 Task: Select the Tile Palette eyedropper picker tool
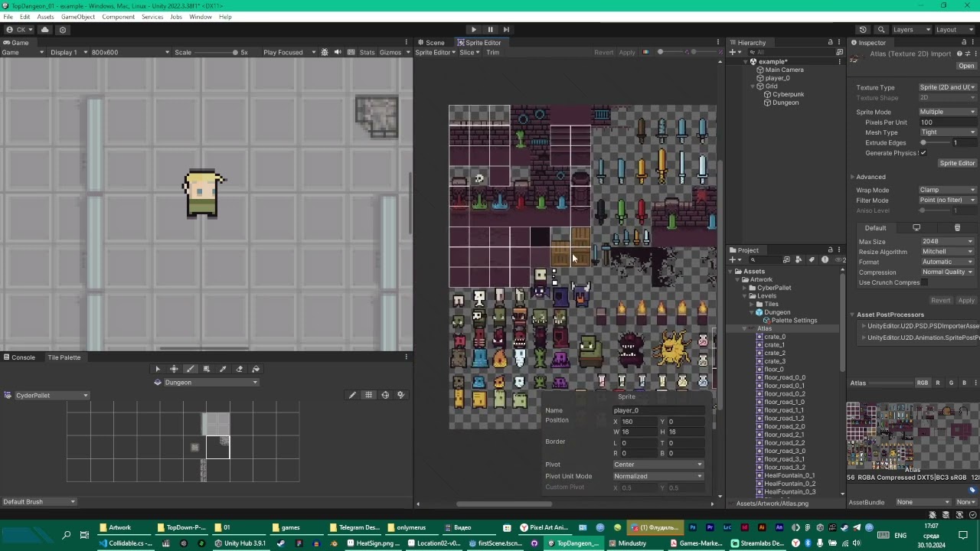223,369
